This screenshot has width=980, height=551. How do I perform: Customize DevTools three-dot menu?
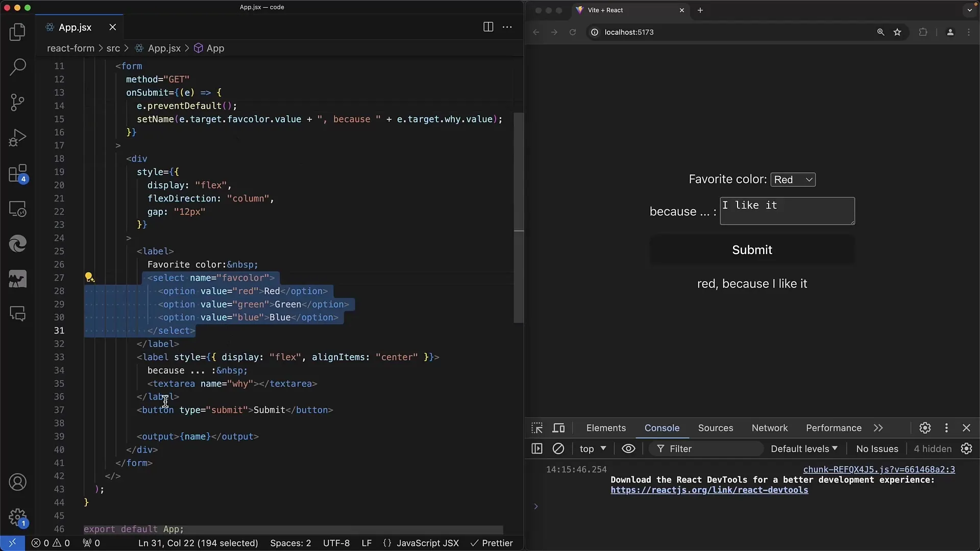point(946,428)
